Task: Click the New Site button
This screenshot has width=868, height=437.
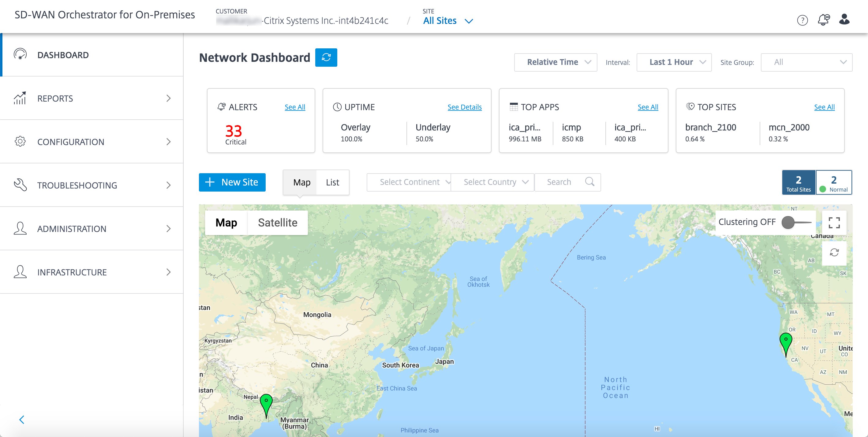Action: 232,182
